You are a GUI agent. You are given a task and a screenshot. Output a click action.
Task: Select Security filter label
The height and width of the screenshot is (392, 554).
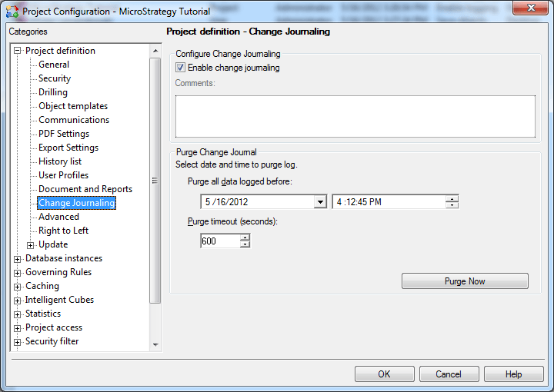[x=52, y=341]
